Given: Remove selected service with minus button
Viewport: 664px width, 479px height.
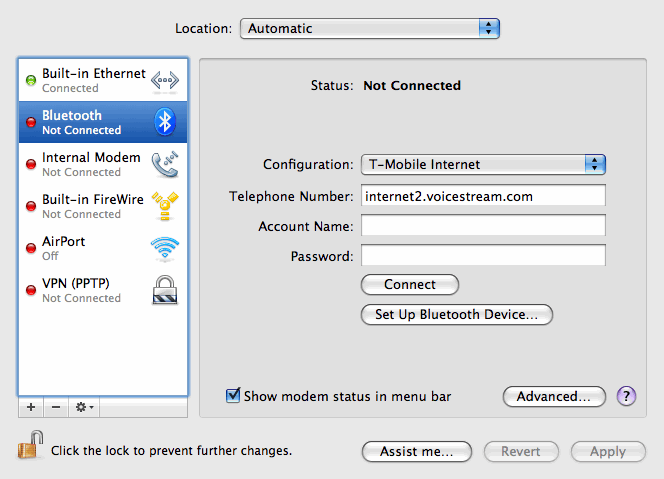Looking at the screenshot, I should 56,407.
